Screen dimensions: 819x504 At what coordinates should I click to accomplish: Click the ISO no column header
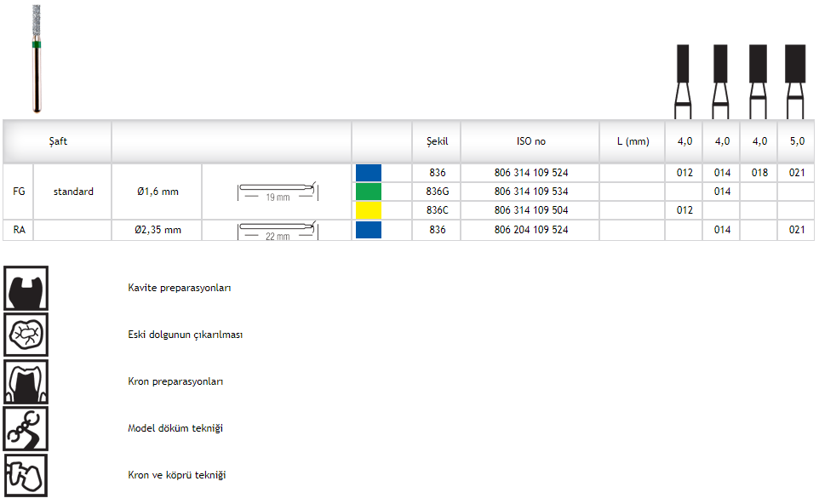click(531, 141)
